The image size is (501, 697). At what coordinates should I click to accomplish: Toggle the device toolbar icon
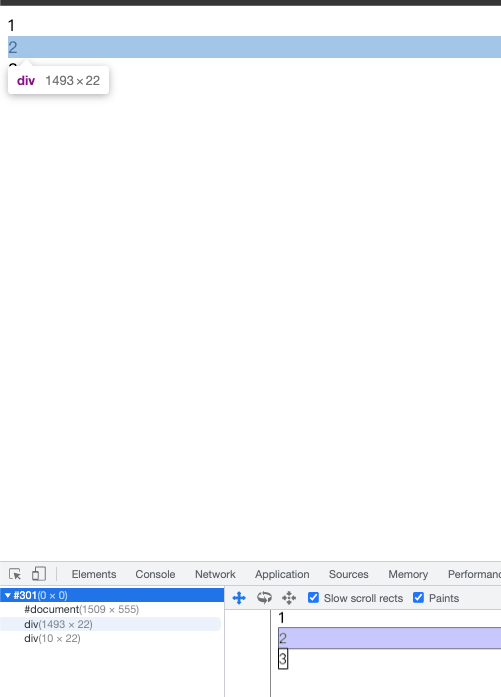(x=39, y=574)
